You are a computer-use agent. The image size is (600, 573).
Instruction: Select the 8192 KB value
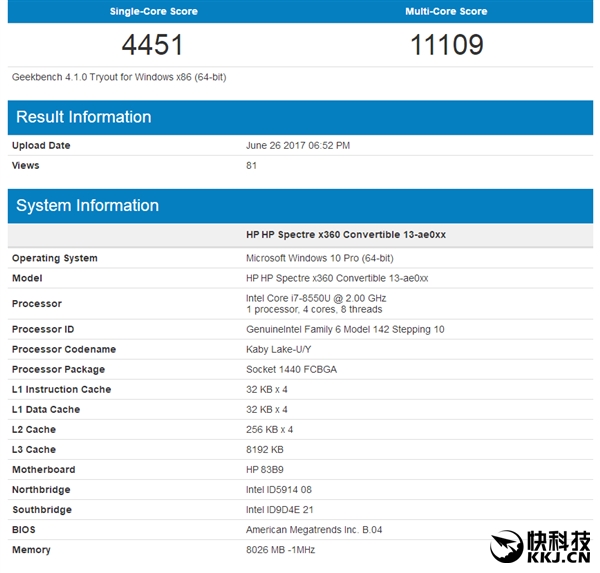(265, 449)
